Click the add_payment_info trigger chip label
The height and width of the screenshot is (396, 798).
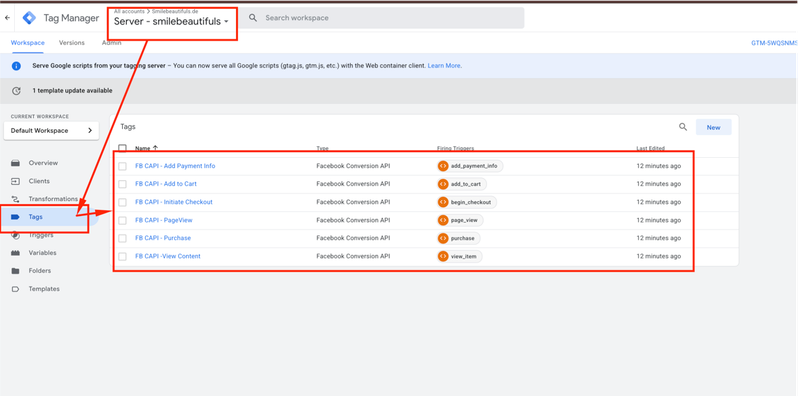pyautogui.click(x=474, y=166)
